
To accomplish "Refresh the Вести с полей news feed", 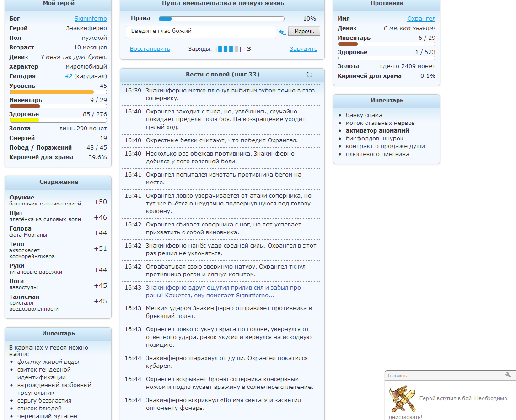I will click(x=309, y=75).
